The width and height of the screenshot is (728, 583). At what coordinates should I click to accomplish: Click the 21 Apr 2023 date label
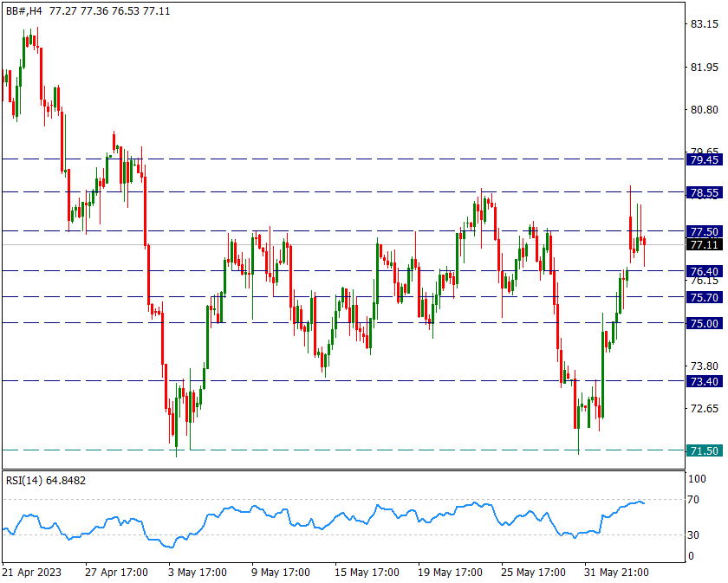31,573
